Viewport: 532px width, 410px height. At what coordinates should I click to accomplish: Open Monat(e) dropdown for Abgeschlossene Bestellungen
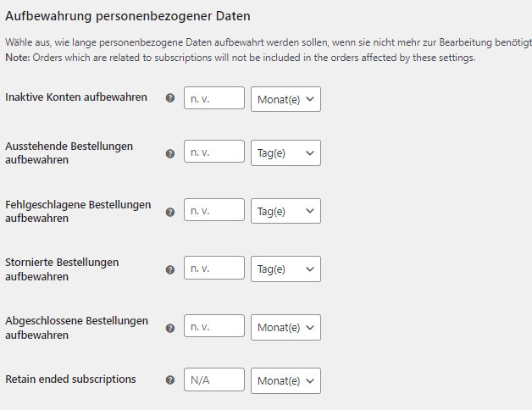click(x=285, y=327)
